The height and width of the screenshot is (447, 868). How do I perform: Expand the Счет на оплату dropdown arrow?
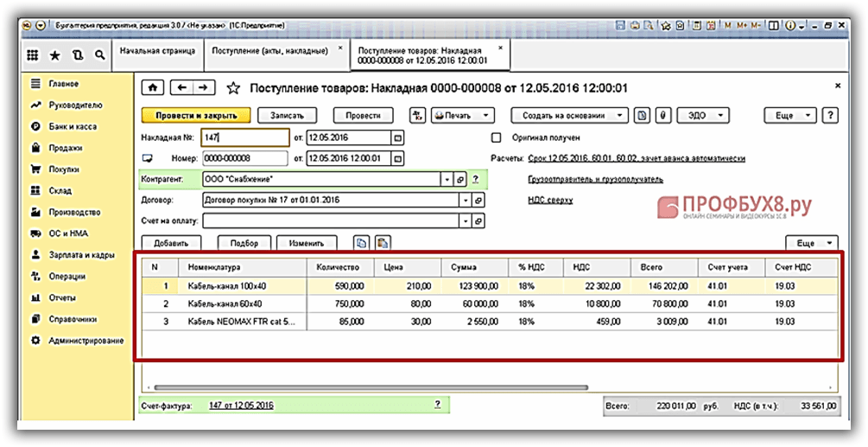(x=466, y=221)
